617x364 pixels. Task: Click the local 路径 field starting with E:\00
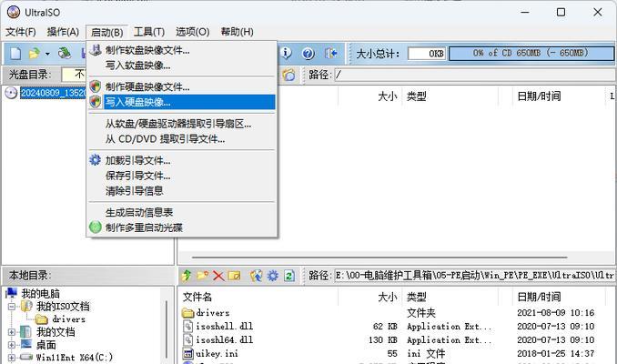(x=475, y=276)
